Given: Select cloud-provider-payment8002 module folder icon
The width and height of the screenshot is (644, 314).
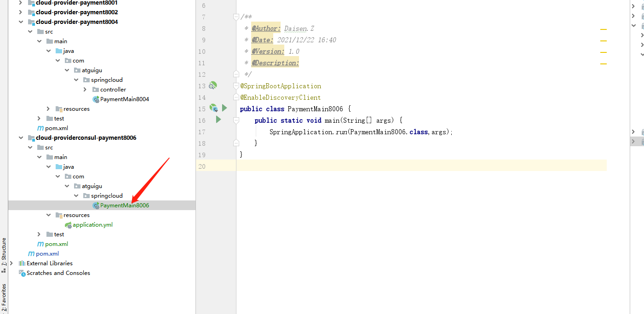Looking at the screenshot, I should (31, 12).
